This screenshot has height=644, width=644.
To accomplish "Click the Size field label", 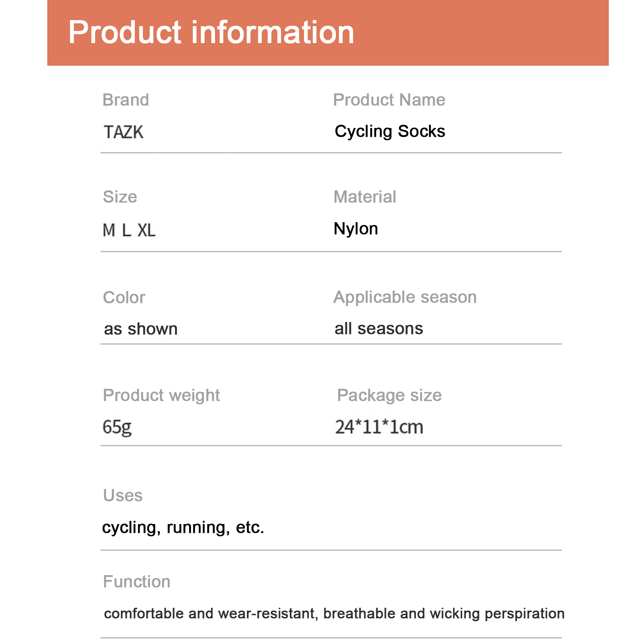I will pyautogui.click(x=120, y=197).
